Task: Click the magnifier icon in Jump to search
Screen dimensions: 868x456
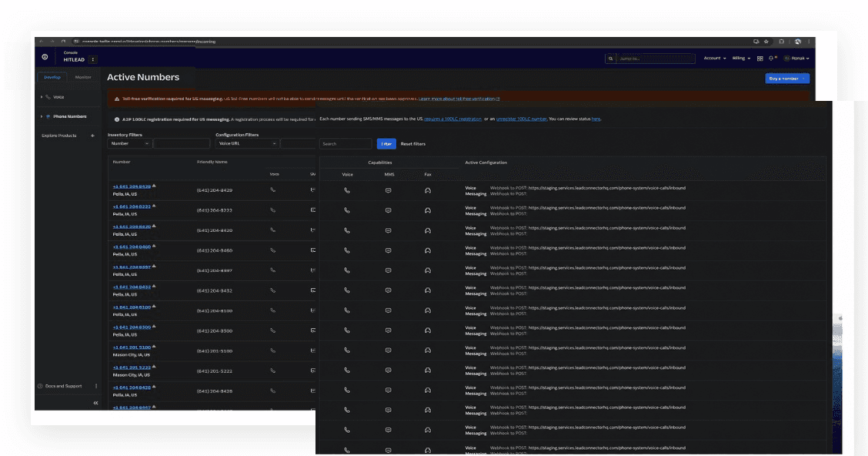Action: tap(610, 59)
